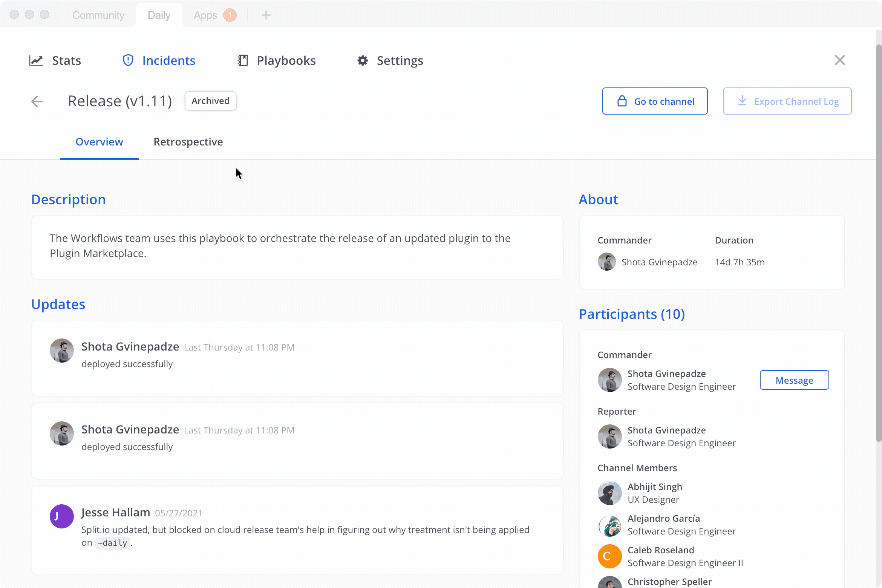Click Alejandro García profile icon
This screenshot has width=882, height=588.
pos(608,524)
